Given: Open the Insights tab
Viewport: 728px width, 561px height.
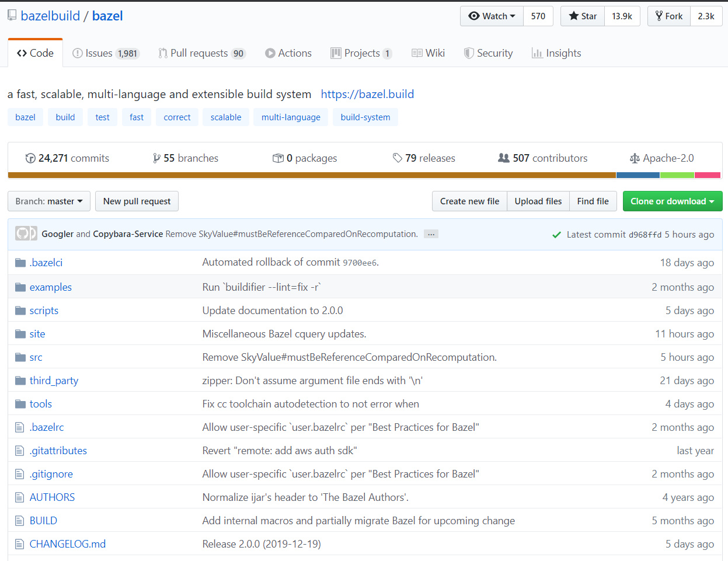Looking at the screenshot, I should tap(556, 53).
